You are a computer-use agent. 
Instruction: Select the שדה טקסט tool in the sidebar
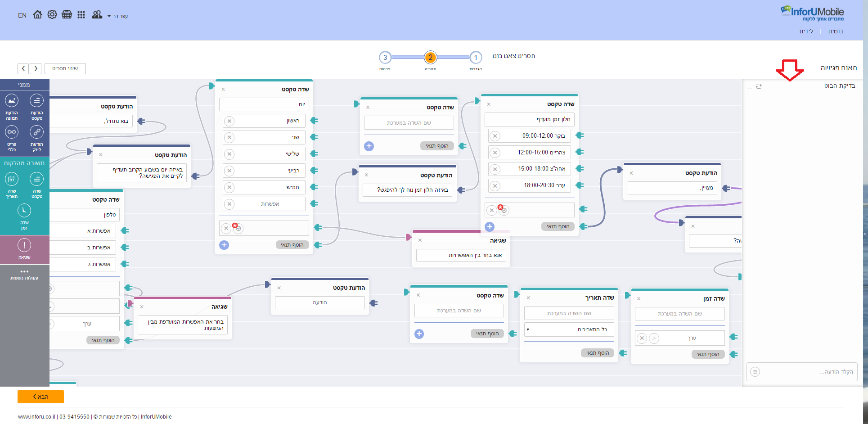36,186
